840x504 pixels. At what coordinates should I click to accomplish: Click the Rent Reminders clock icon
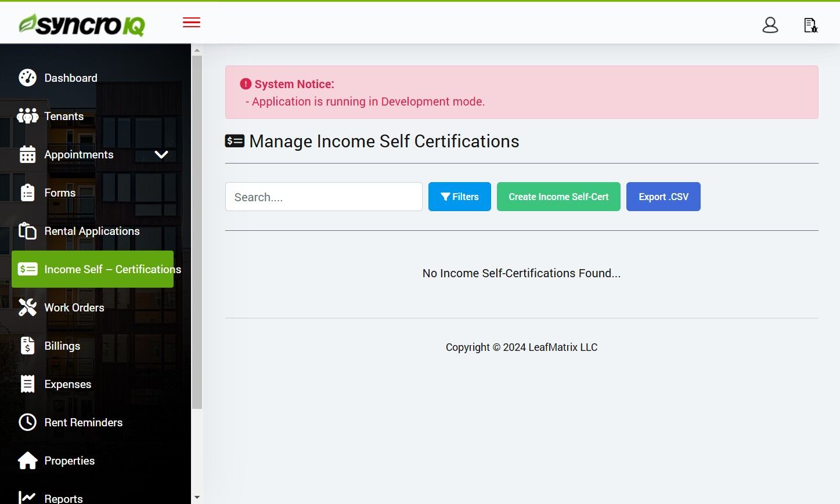(x=27, y=422)
